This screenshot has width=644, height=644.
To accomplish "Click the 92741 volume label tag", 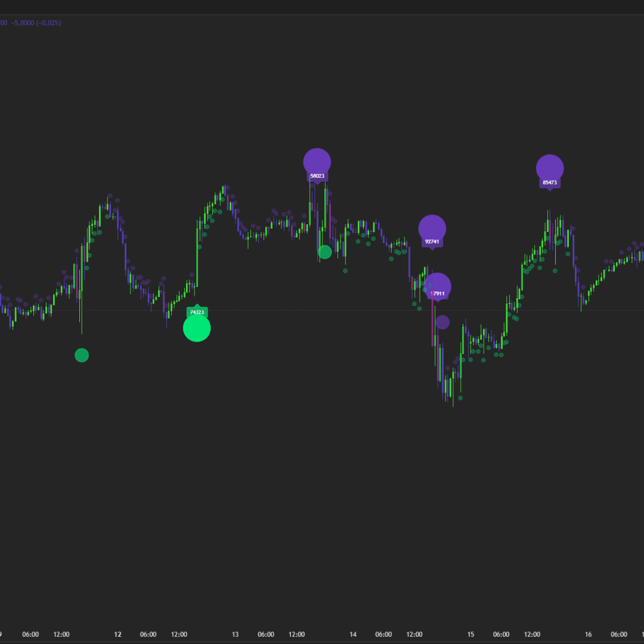I will click(x=432, y=242).
